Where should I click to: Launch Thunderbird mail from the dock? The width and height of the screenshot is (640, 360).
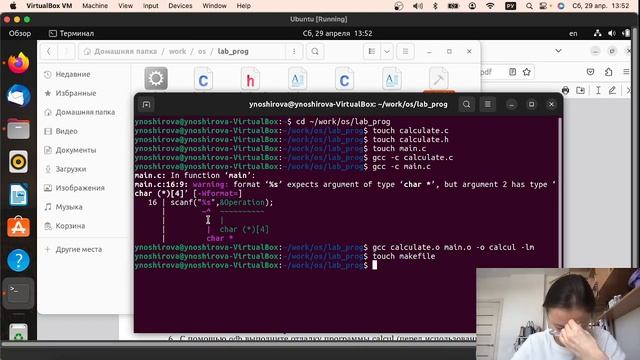point(18,96)
